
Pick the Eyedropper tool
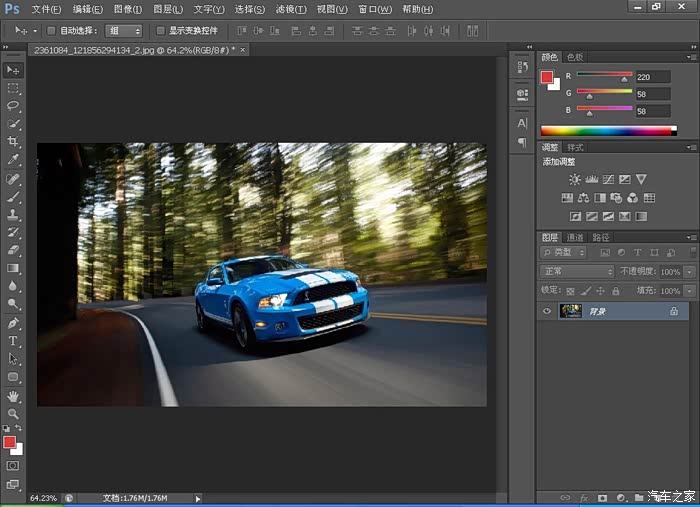(x=13, y=160)
